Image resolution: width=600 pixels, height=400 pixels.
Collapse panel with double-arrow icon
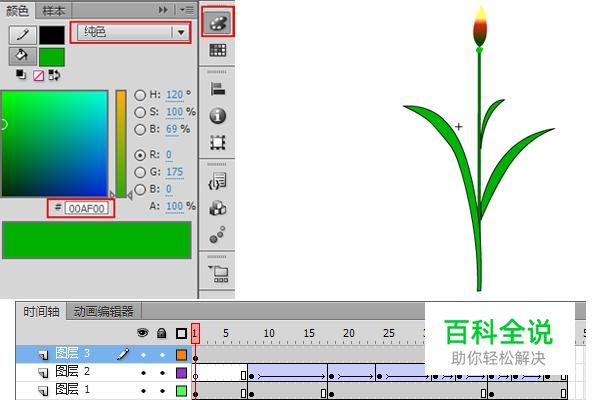tap(163, 10)
